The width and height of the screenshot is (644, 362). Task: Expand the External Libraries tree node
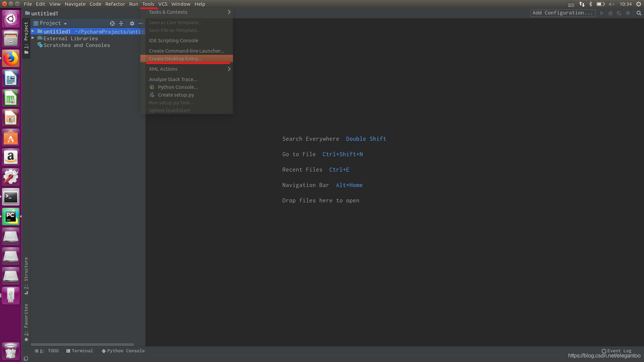pyautogui.click(x=33, y=38)
